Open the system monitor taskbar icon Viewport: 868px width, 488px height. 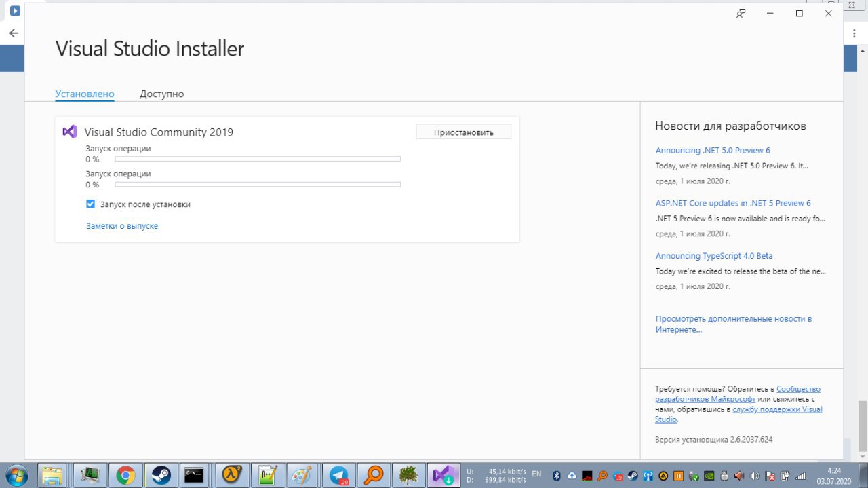point(90,475)
